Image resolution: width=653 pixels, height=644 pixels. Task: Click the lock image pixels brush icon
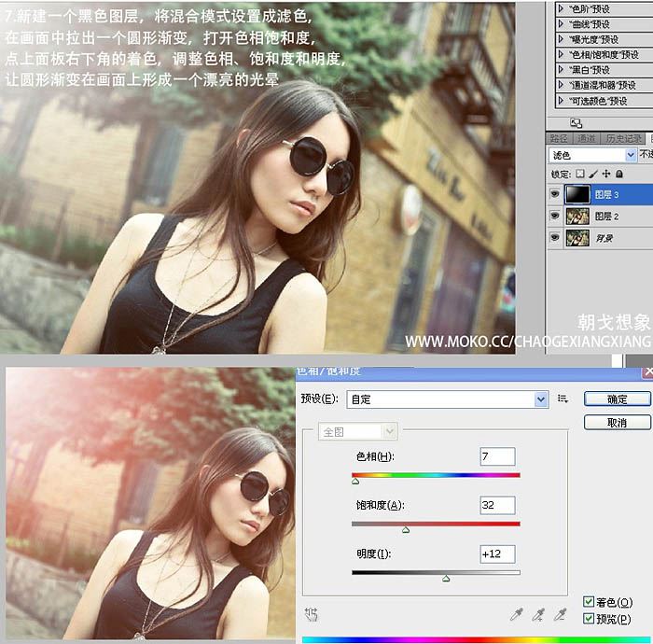[x=593, y=174]
